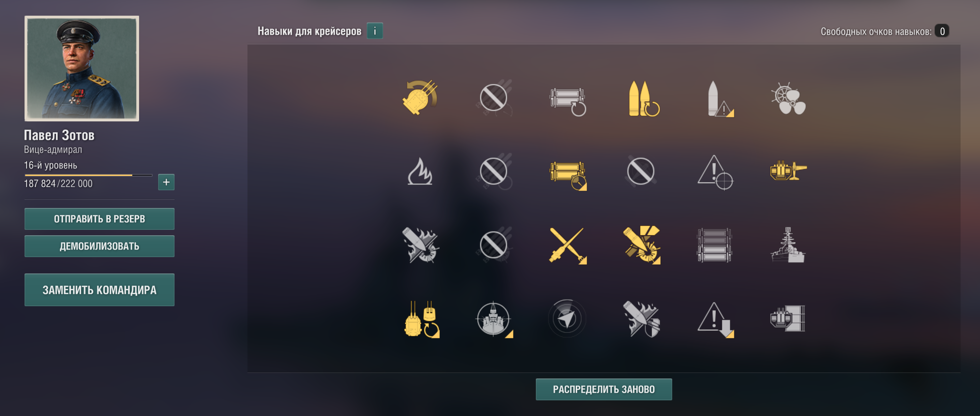
Task: Click Распределить заново button
Action: 604,389
